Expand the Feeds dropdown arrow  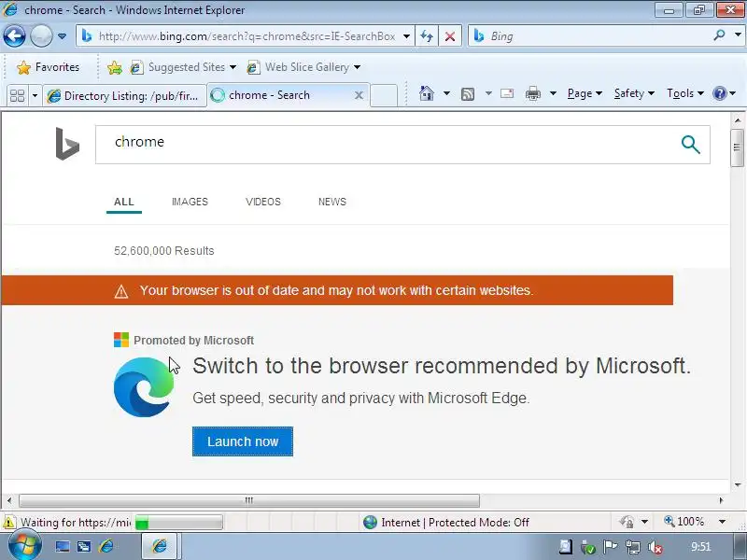pos(488,93)
